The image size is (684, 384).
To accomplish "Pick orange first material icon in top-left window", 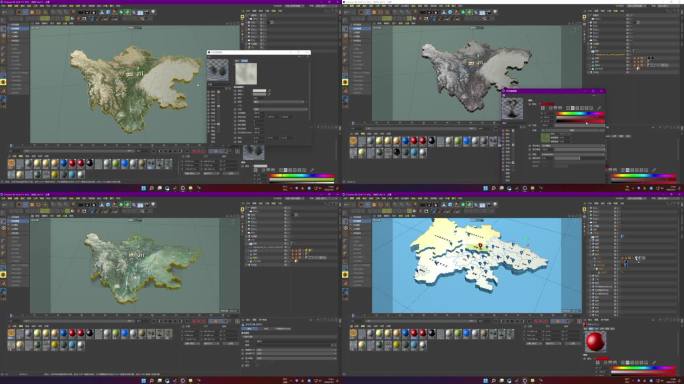I will click(11, 163).
